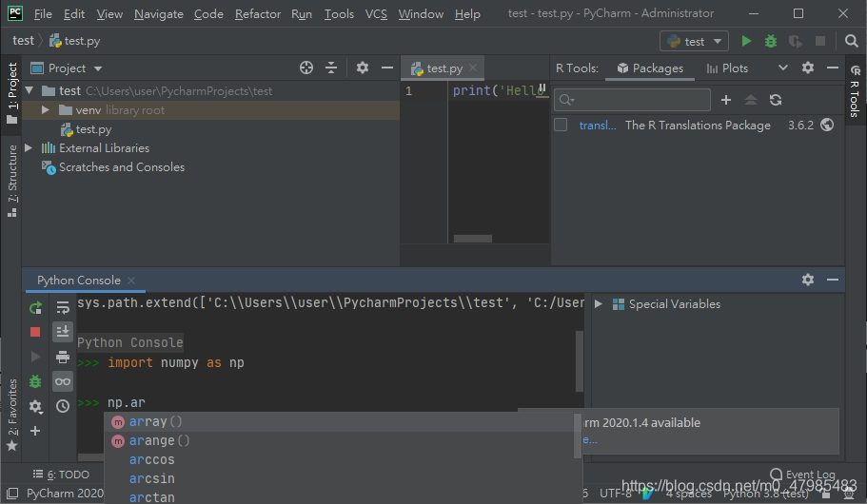
Task: Open globe link for translations package
Action: click(827, 125)
